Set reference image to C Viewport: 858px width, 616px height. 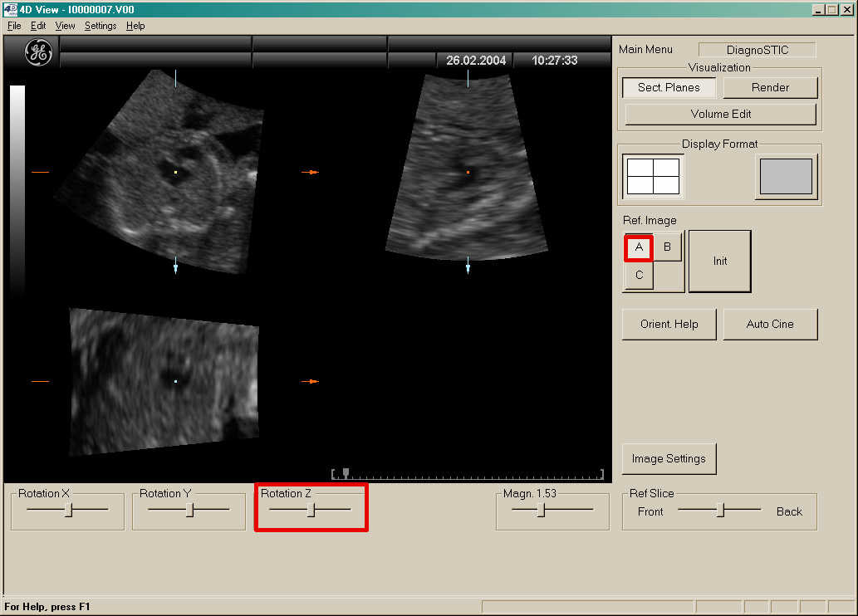click(639, 275)
